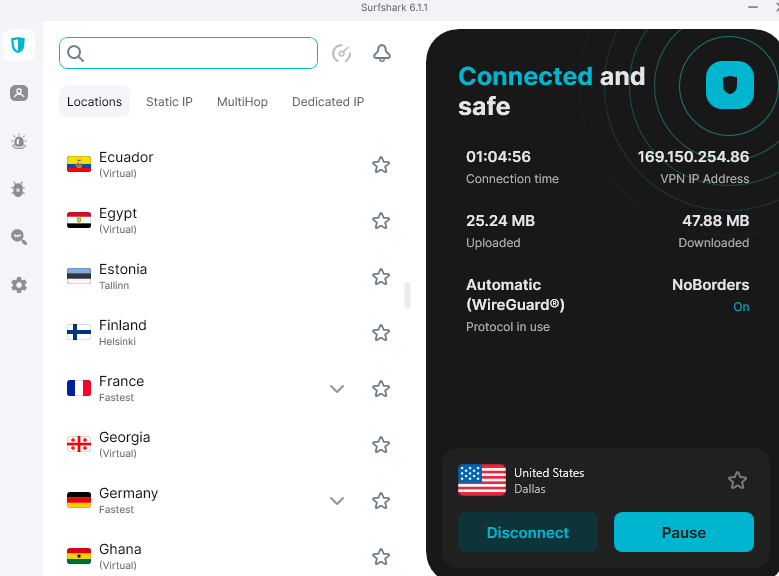Click the magnifier icon inside the search box
Screen dimensions: 779x576
pyautogui.click(x=76, y=53)
